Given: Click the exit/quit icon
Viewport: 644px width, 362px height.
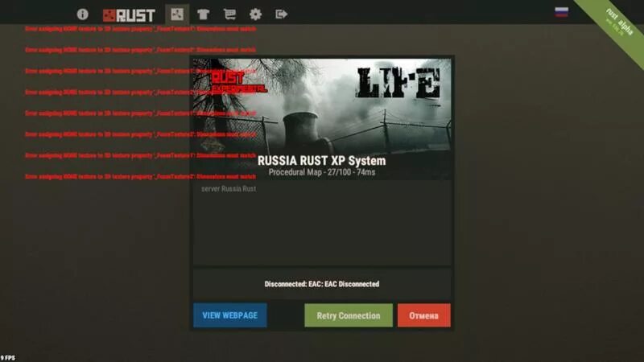Looking at the screenshot, I should 281,14.
